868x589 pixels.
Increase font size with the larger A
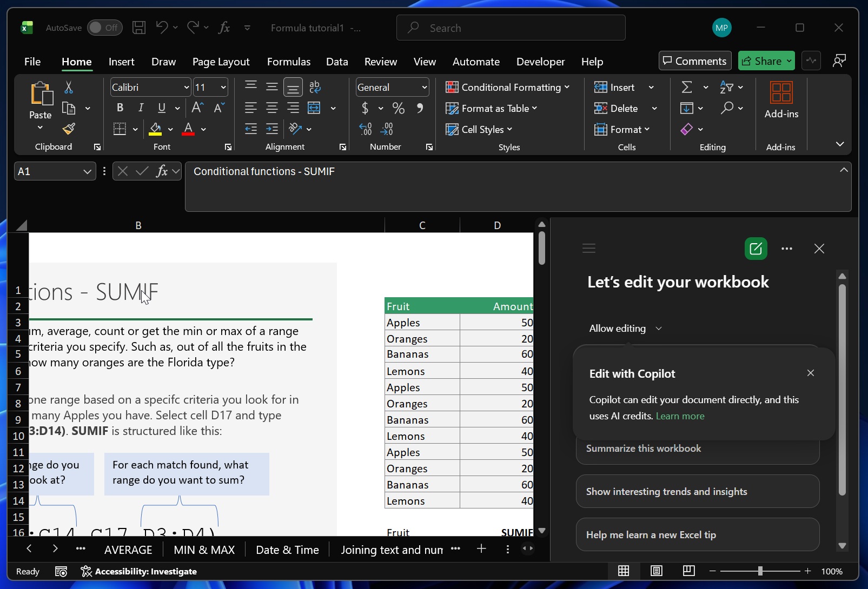click(197, 108)
